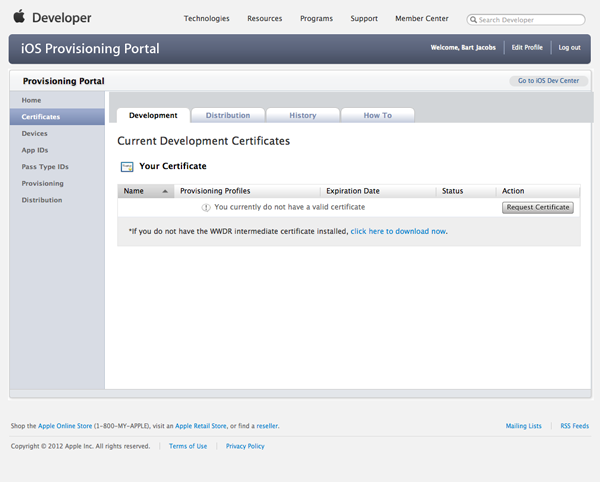Open the Support menu
Image resolution: width=600 pixels, height=482 pixels.
[364, 18]
